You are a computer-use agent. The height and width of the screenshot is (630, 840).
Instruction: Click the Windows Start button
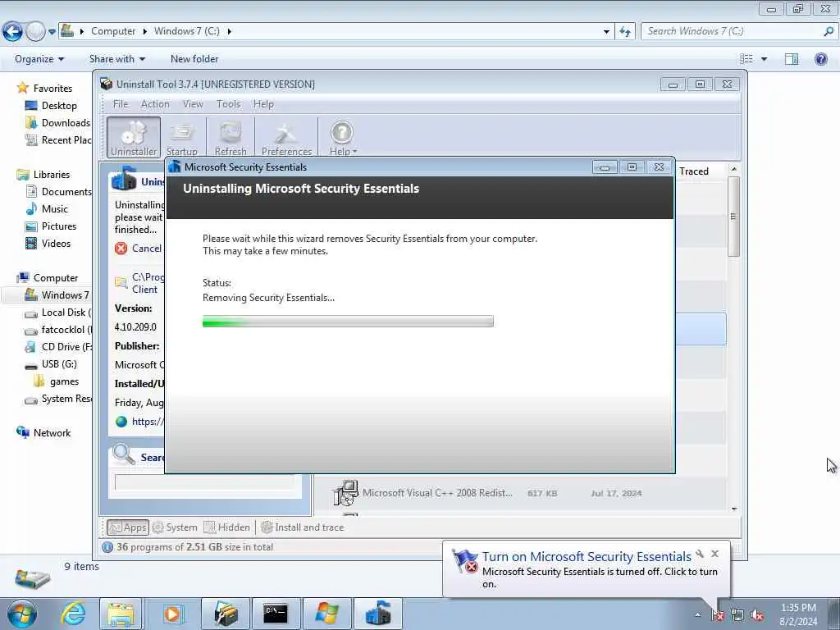click(21, 614)
